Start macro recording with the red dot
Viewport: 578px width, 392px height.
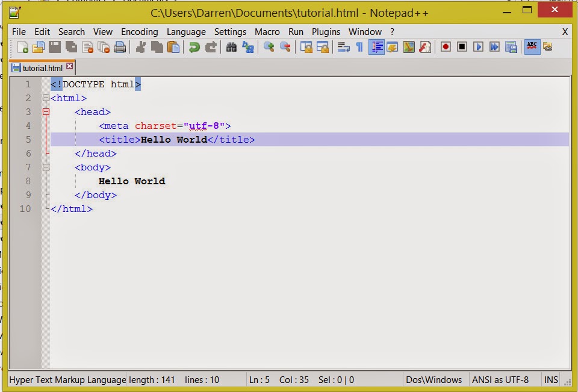(446, 47)
